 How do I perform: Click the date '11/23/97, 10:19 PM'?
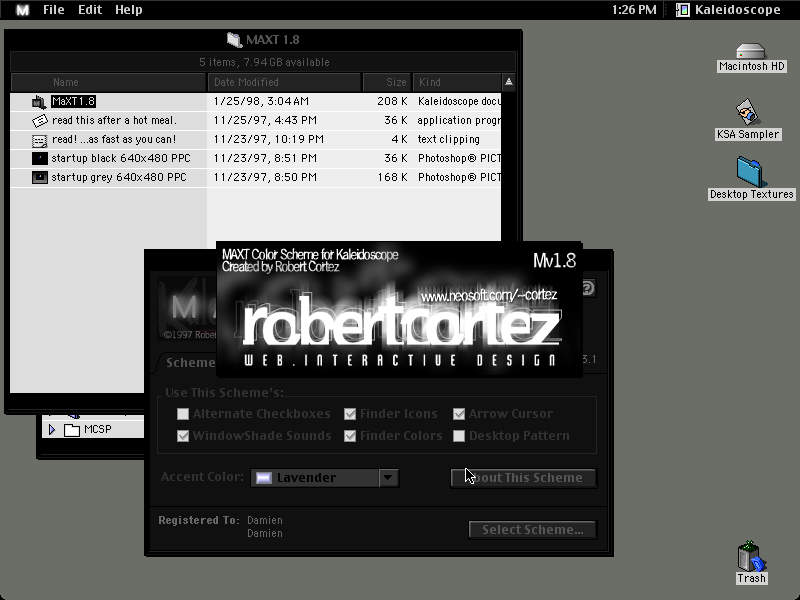tap(269, 140)
